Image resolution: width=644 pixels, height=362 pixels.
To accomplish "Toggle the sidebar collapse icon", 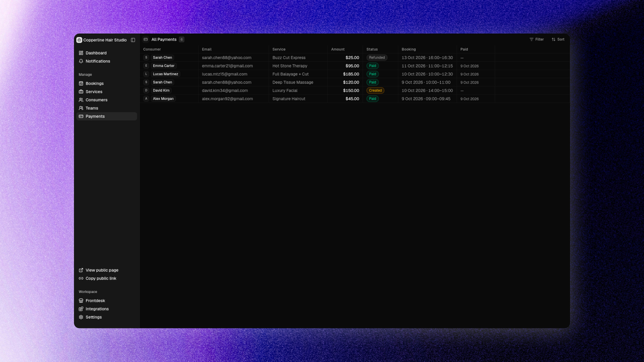I will tap(133, 40).
